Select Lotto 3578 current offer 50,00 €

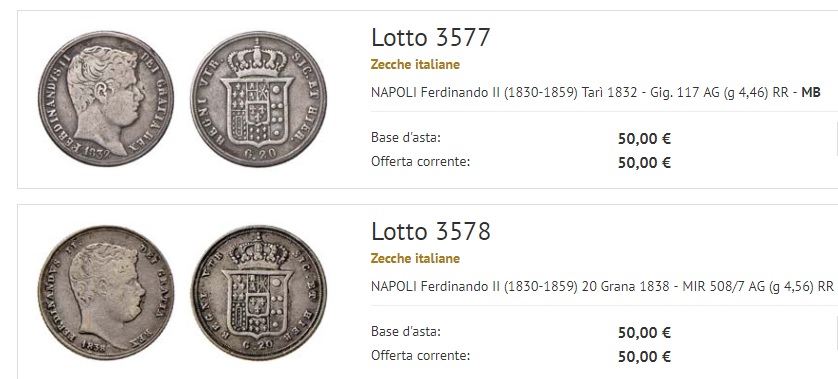pos(644,357)
